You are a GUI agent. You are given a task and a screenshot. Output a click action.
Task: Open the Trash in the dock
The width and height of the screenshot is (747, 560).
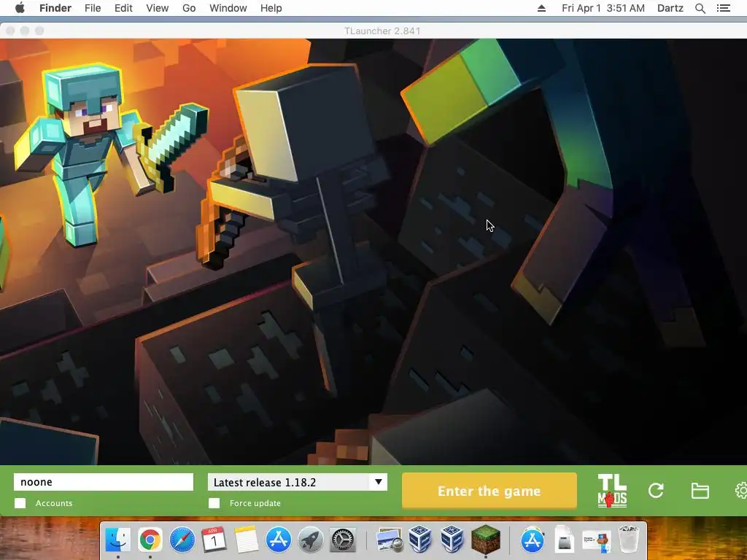pyautogui.click(x=629, y=539)
